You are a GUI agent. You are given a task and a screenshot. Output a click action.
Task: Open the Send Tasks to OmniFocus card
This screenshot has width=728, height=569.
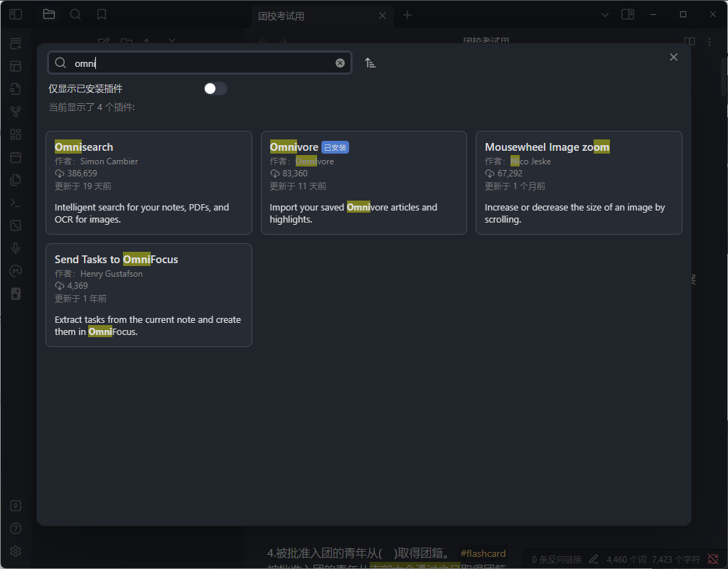coord(149,295)
